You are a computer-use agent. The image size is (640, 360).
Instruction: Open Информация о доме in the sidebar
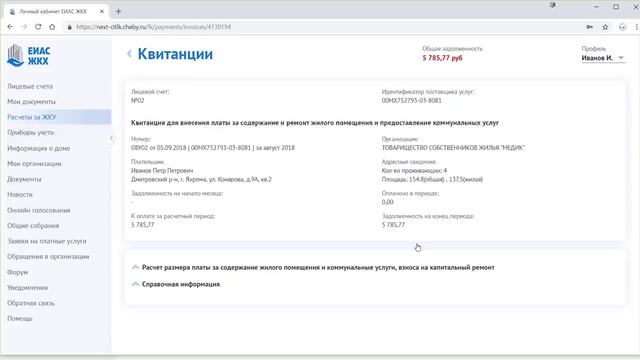click(39, 148)
